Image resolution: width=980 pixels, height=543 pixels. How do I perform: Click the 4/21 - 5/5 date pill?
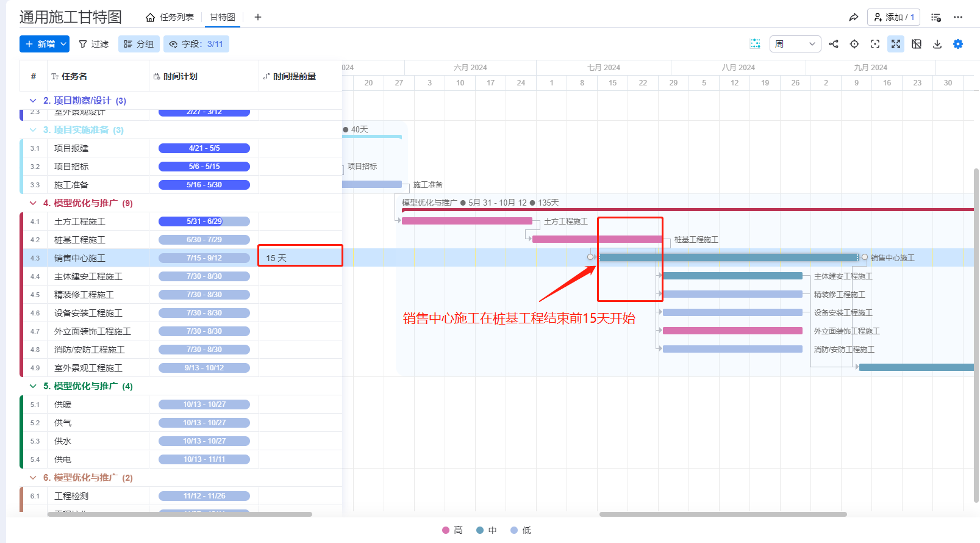pos(204,148)
